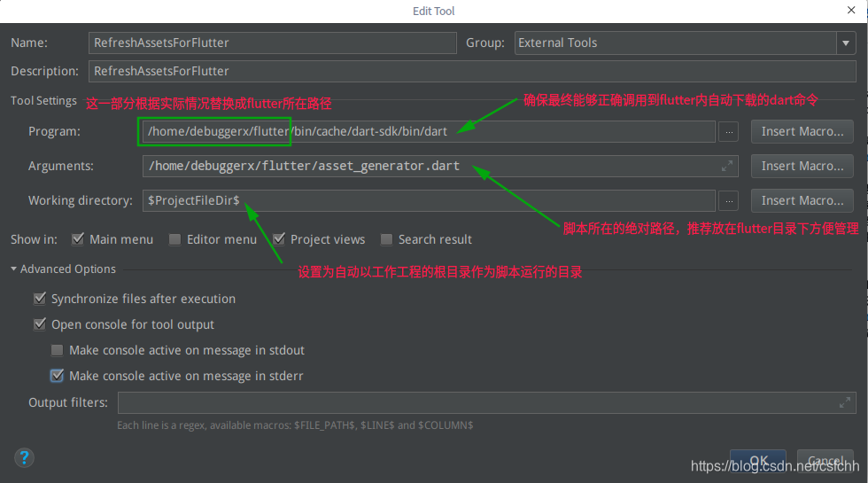
Task: Toggle Synchronize files after execution
Action: pos(40,299)
